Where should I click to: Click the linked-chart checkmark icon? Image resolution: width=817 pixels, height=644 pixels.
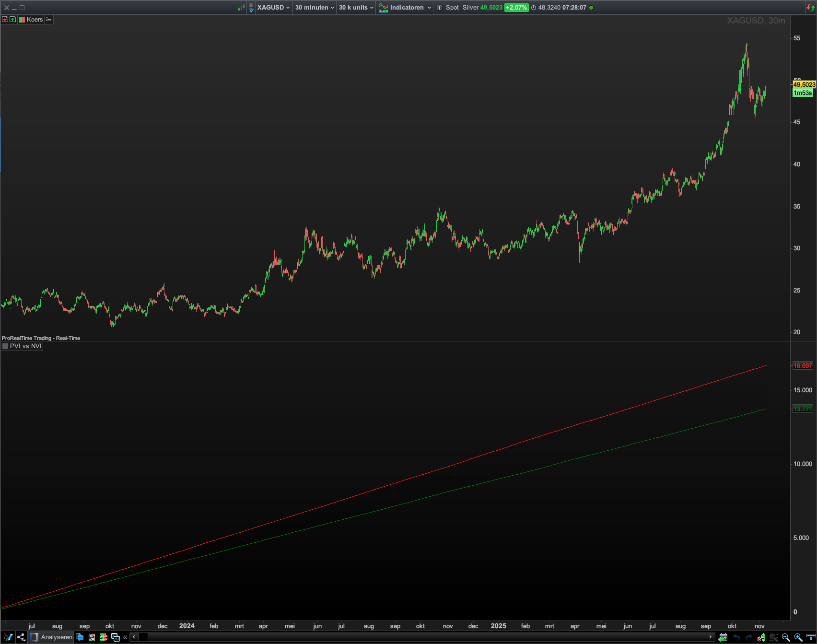tap(251, 8)
